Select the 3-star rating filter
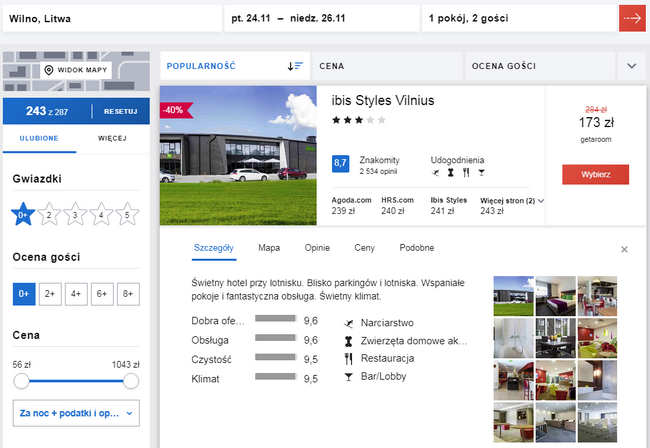Image resolution: width=650 pixels, height=448 pixels. 75,213
